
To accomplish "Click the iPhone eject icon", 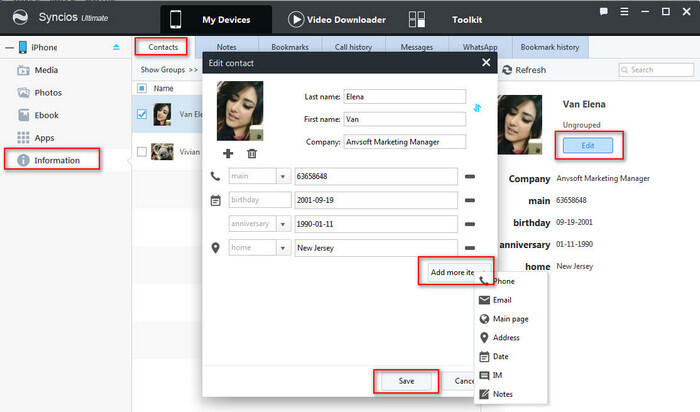I will click(116, 47).
